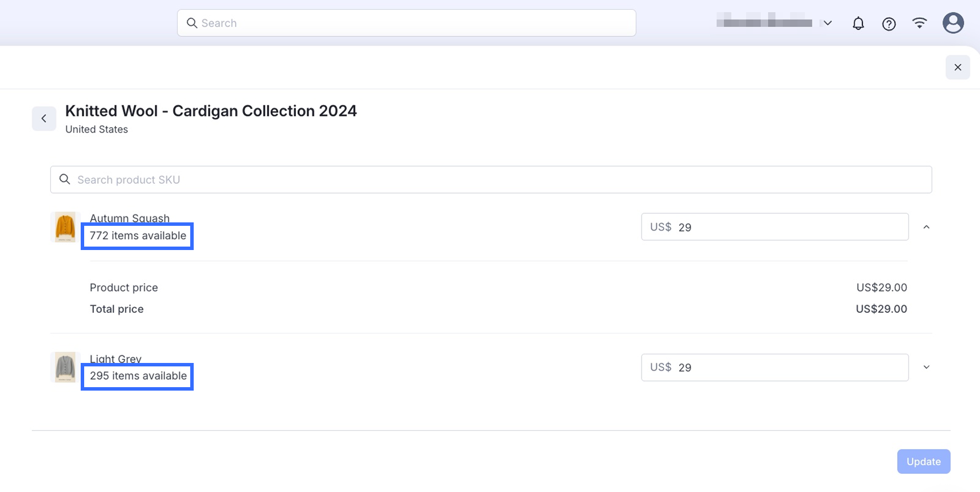Open the help question mark icon
The width and height of the screenshot is (980, 492).
pyautogui.click(x=888, y=24)
